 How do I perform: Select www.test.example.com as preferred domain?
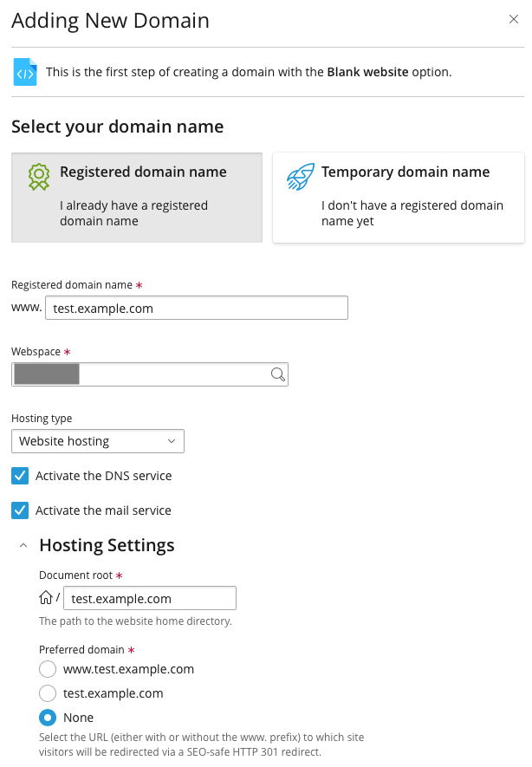(48, 669)
